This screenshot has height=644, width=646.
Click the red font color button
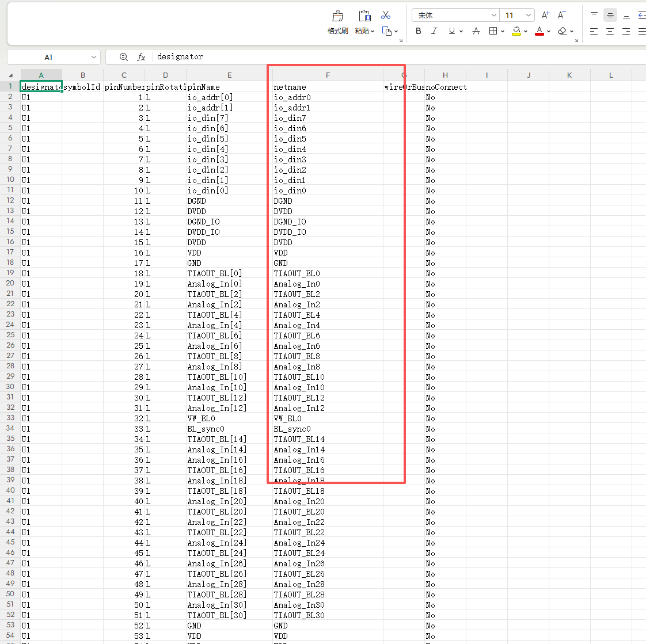539,31
